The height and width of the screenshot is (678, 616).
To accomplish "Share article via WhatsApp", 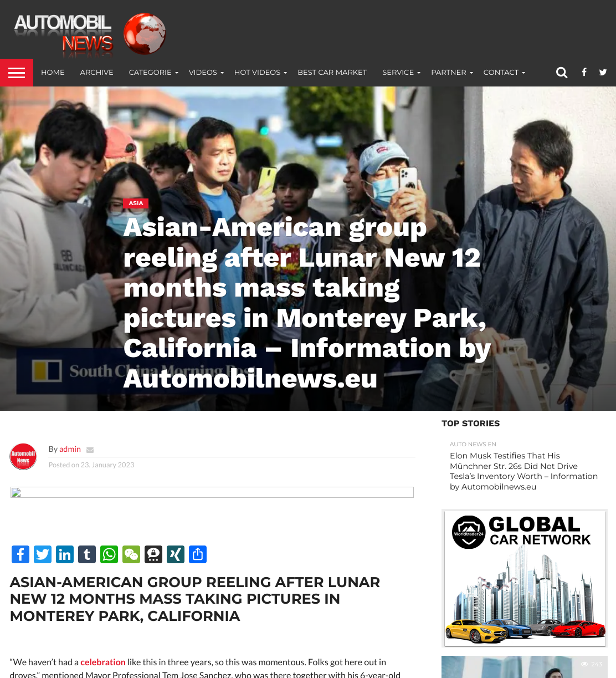I will pyautogui.click(x=109, y=554).
